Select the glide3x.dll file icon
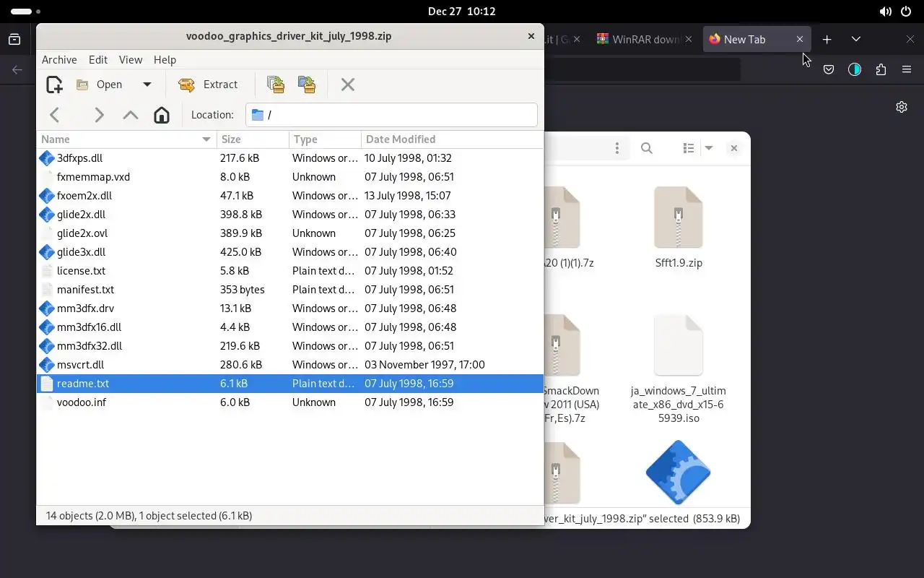The width and height of the screenshot is (924, 578). click(x=47, y=252)
